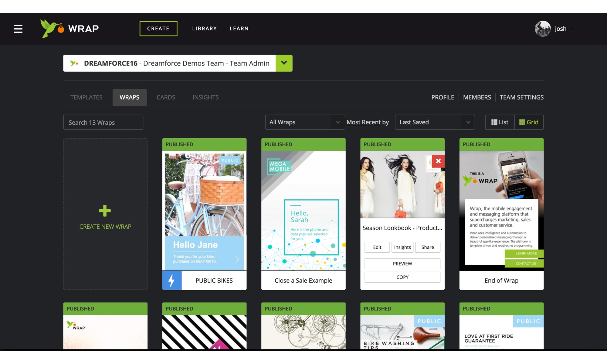Open the Bike Washing Tips wrap thumbnail
This screenshot has width=607, height=364.
(402, 332)
